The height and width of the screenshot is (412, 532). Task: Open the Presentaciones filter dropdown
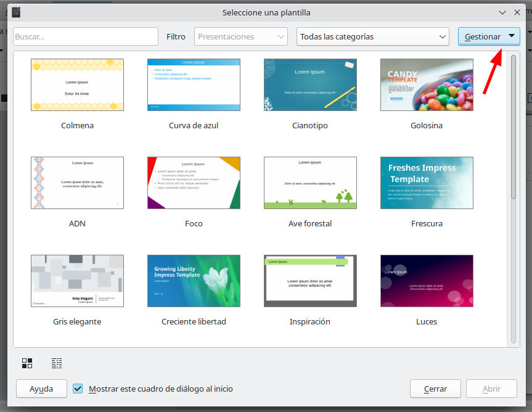click(x=241, y=36)
